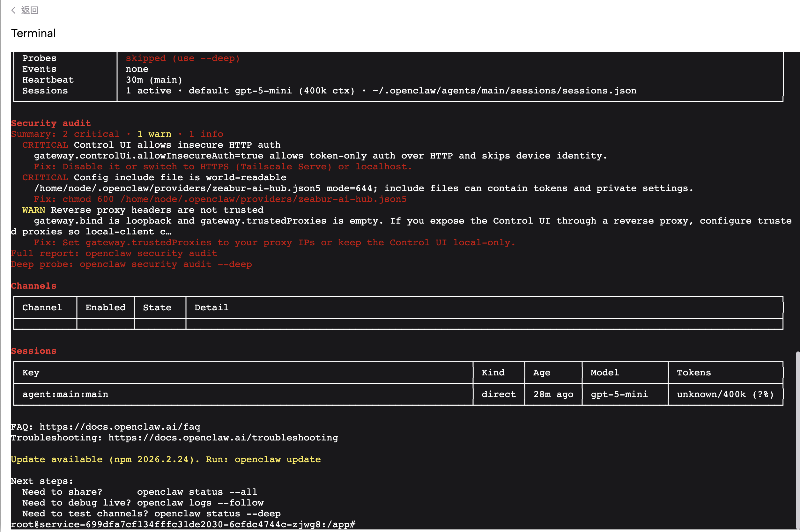Click the 'skipped (use --deep)' probes value
800x532 pixels.
click(x=182, y=58)
